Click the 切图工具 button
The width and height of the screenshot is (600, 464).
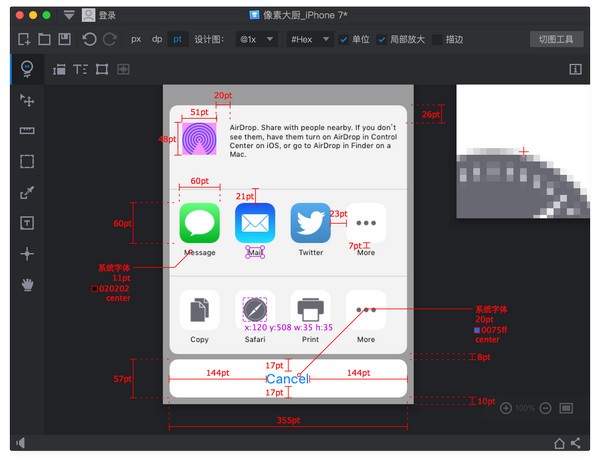click(555, 39)
